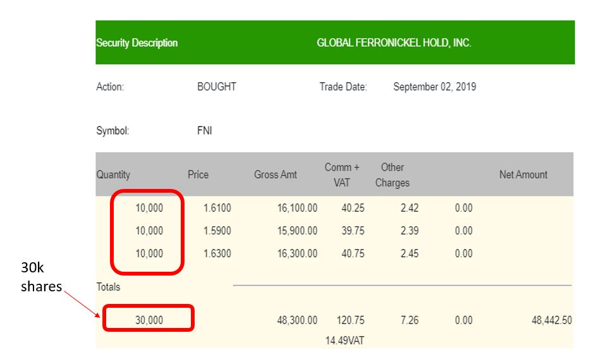The width and height of the screenshot is (589, 364).
Task: Click the Comm + VAT column header
Action: tap(342, 175)
